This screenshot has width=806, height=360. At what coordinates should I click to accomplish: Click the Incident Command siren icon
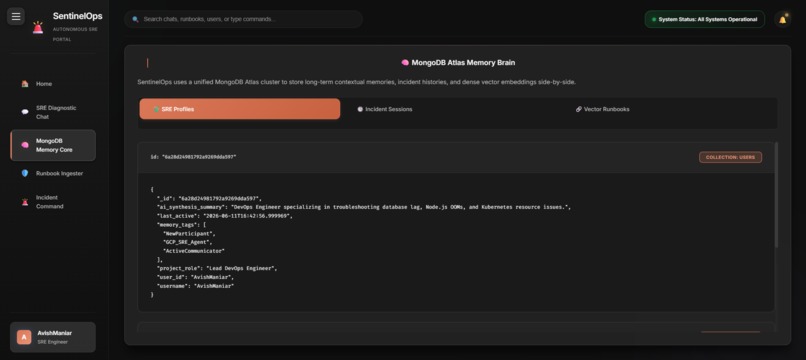coord(25,202)
